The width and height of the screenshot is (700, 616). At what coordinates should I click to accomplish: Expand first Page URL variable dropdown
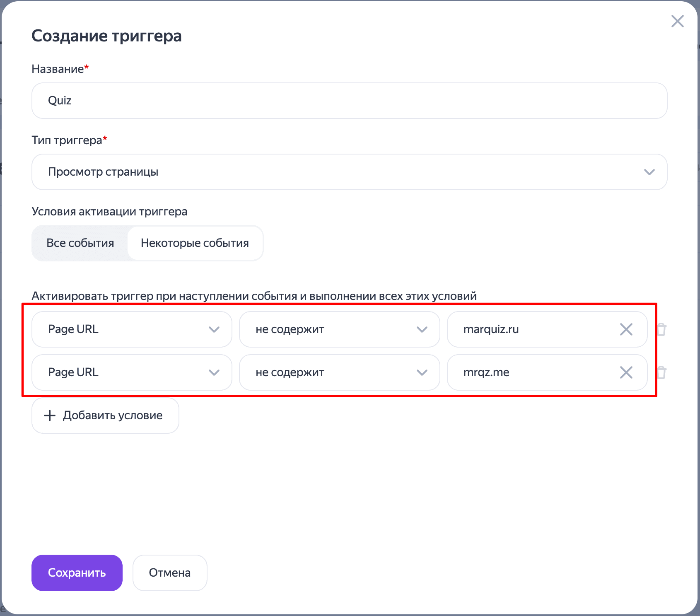pyautogui.click(x=132, y=329)
